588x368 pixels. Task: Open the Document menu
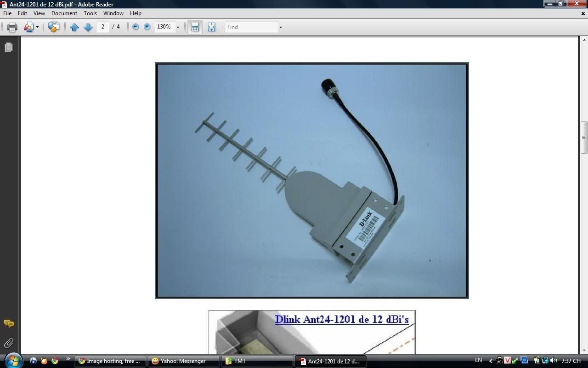click(64, 13)
